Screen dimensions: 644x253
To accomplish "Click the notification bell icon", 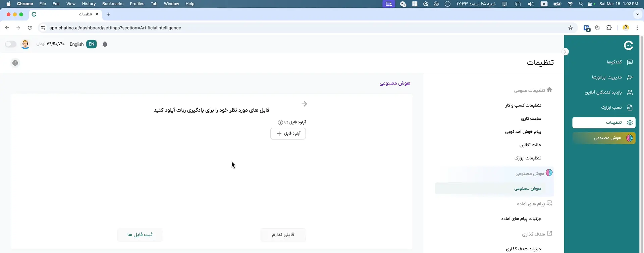I will [x=105, y=44].
